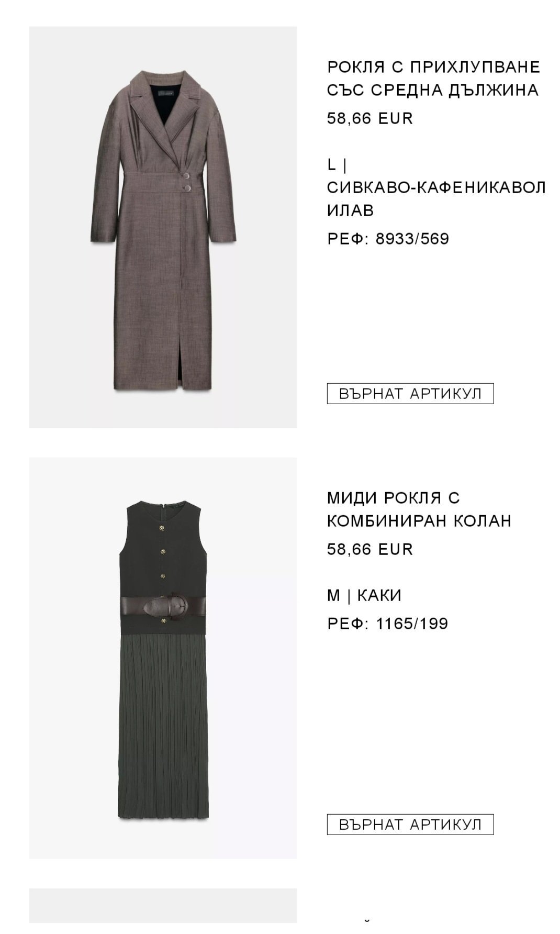Click the first ВЪРНАТ АРТИКУЛ button

410,393
